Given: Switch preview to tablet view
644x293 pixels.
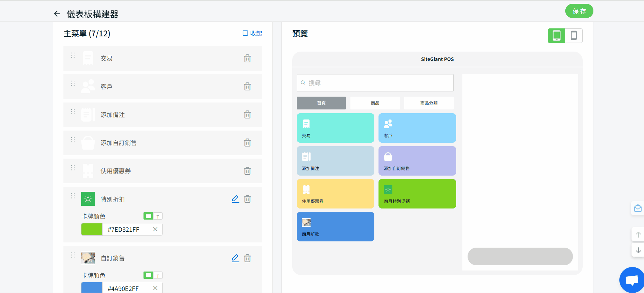Looking at the screenshot, I should (x=556, y=36).
